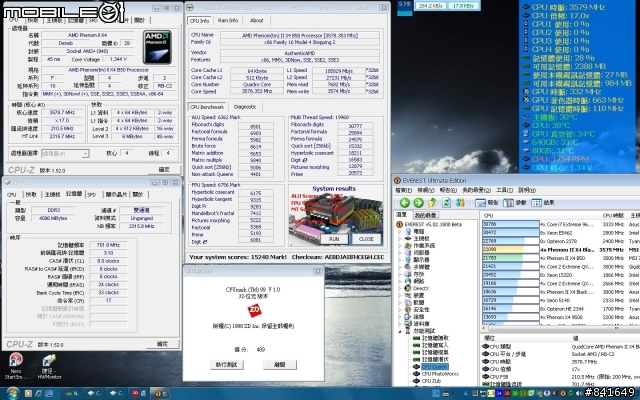Expand 存放 node in EVEREST tree
640x400 pixels.
pos(400,274)
